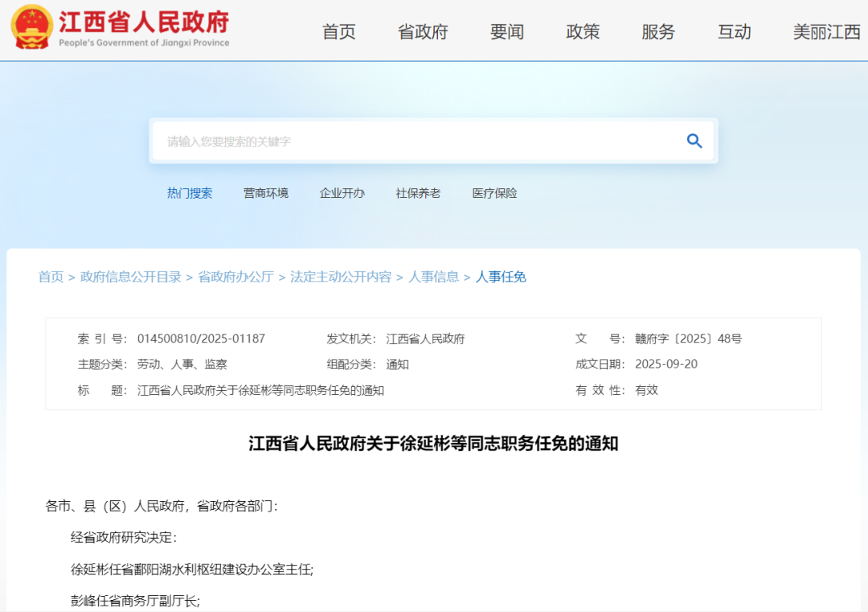
Task: Go to 首页 via the breadcrumb
Action: [51, 277]
